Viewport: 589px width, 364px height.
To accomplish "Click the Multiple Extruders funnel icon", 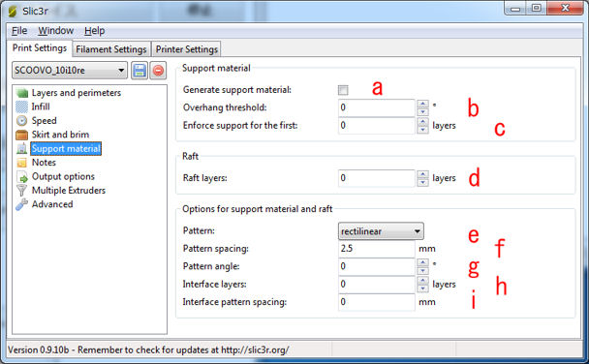I will point(21,191).
